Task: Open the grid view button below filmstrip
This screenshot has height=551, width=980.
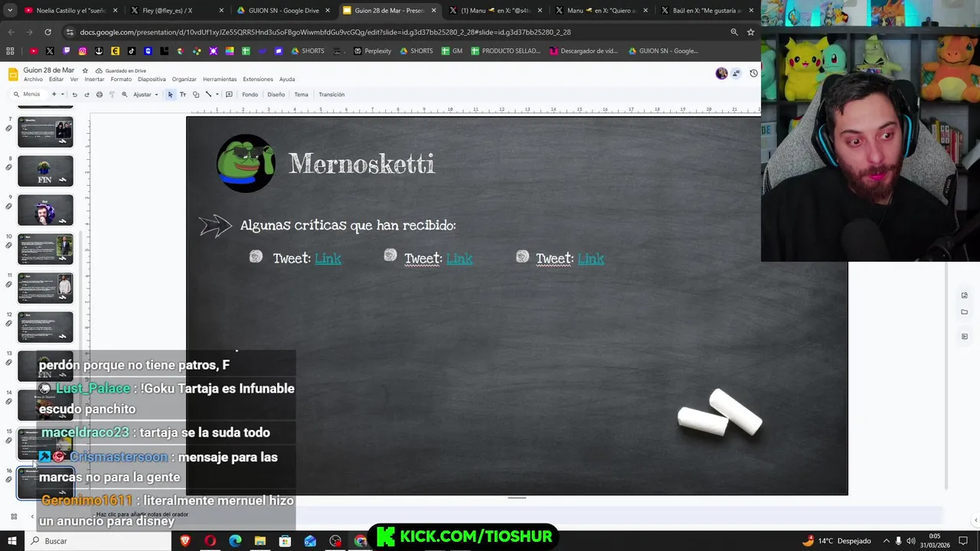Action: tap(13, 517)
